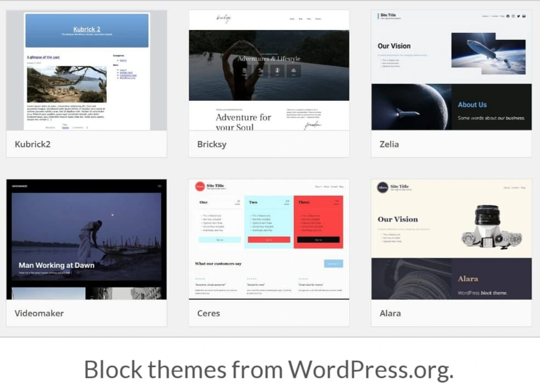The height and width of the screenshot is (392, 540).
Task: Click the Twitter icon in Zelia preview
Action: click(x=519, y=16)
